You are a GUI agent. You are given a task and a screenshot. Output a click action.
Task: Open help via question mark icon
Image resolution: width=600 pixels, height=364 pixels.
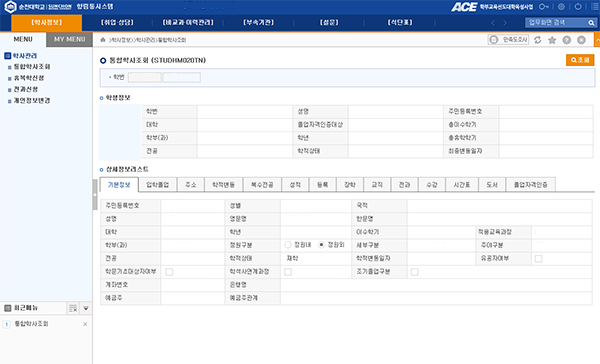coord(567,40)
